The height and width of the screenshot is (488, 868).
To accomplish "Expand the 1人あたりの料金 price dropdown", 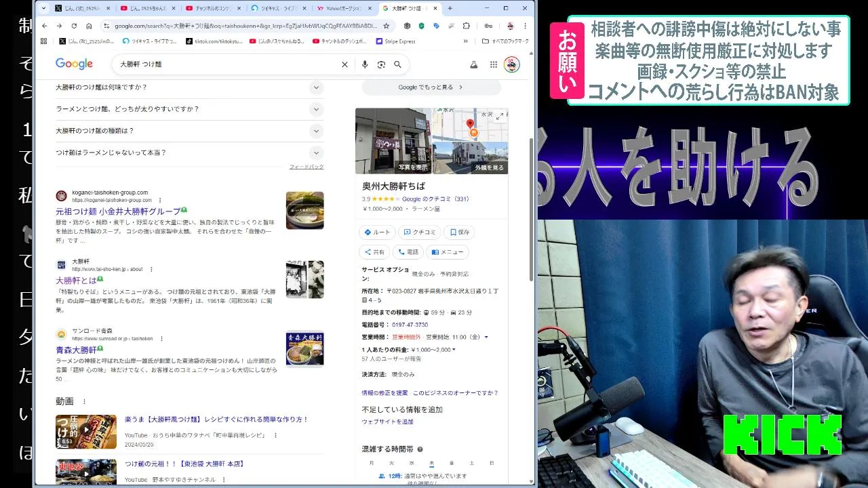I will (x=454, y=350).
